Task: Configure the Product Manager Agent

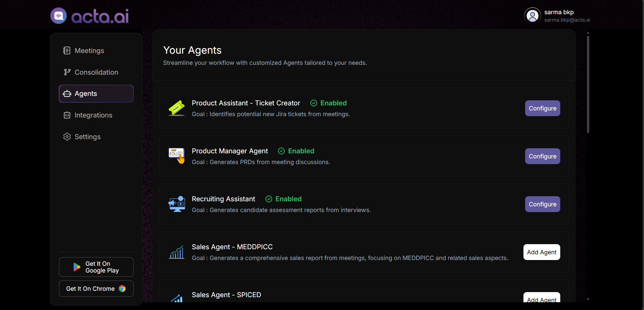Action: pos(542,156)
